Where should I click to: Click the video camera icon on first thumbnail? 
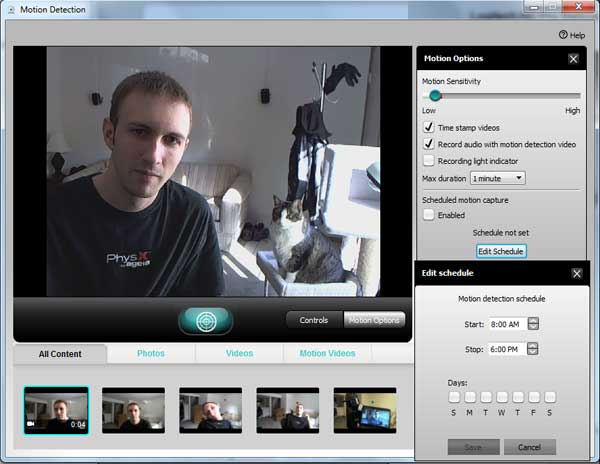point(31,424)
